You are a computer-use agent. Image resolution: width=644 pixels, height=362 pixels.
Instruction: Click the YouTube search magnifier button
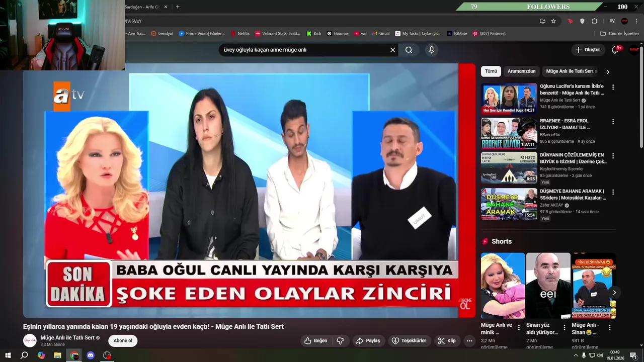coord(409,50)
